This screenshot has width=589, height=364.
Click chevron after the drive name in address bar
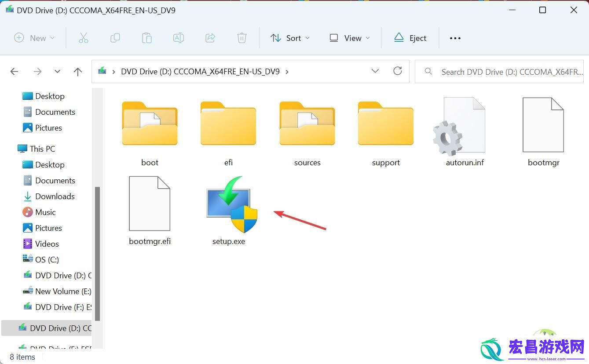click(x=287, y=72)
